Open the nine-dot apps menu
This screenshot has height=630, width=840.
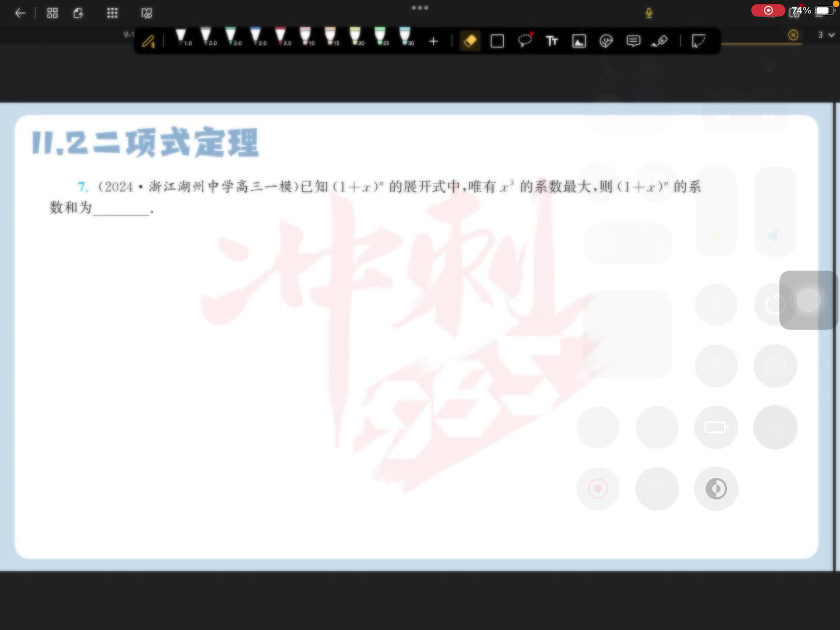click(x=112, y=13)
